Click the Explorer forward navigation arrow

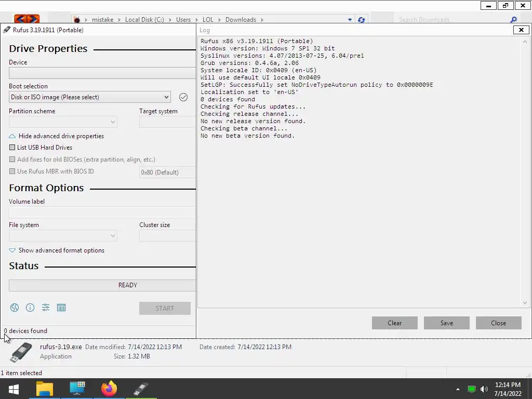(33, 19)
